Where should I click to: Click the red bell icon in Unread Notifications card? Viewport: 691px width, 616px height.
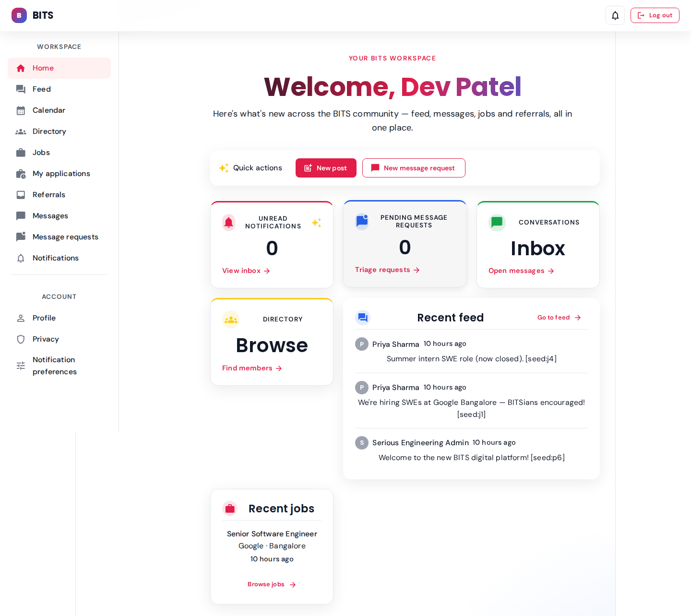229,223
